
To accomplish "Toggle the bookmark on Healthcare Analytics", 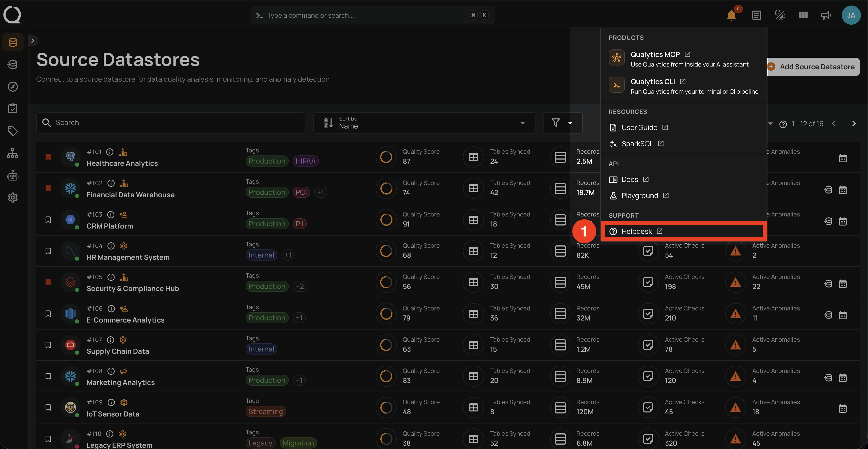I will (x=48, y=157).
